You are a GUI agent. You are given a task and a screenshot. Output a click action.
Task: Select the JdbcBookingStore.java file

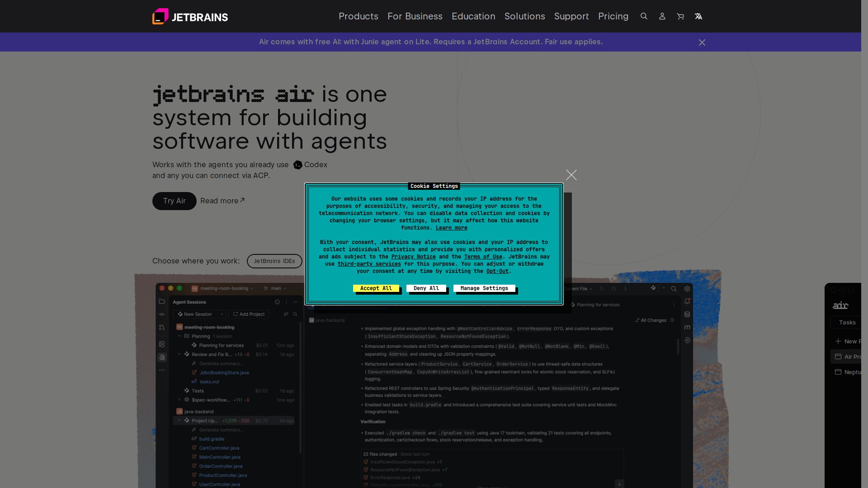224,373
